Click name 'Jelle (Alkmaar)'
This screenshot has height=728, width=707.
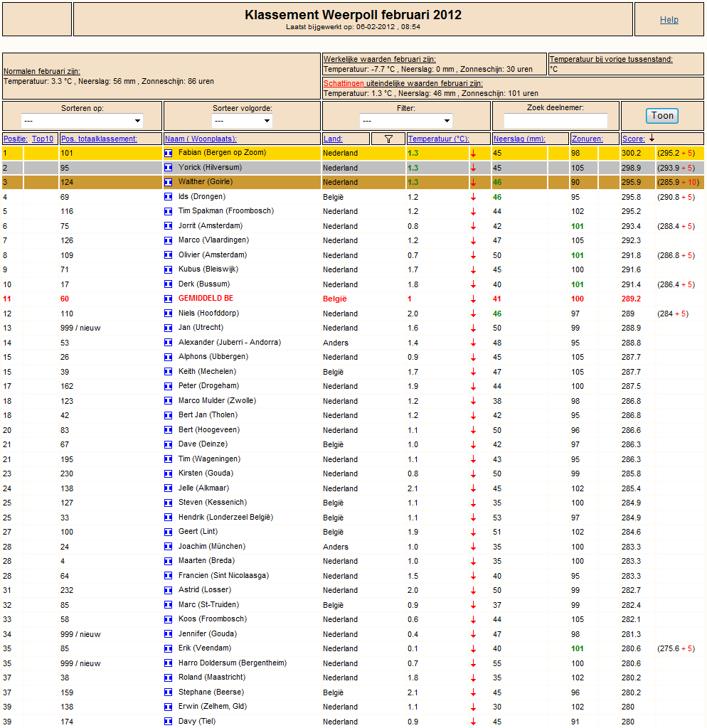(204, 488)
